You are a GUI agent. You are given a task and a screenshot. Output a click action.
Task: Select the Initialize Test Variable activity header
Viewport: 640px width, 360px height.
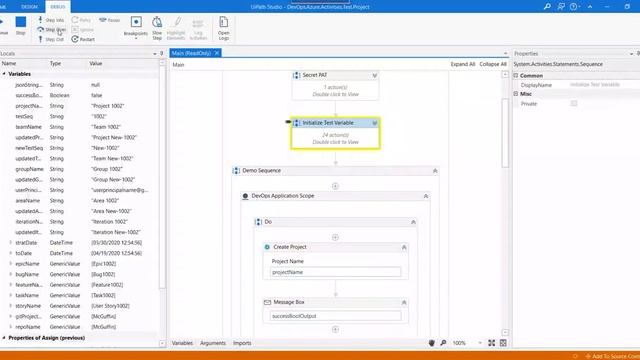(x=335, y=123)
